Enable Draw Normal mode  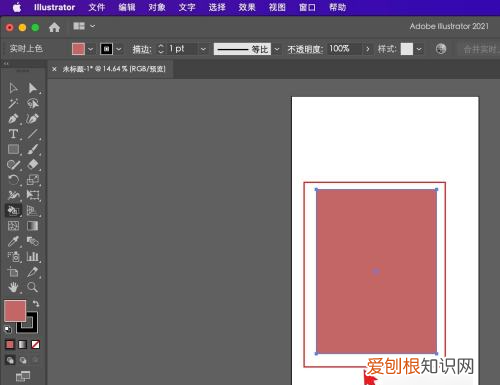click(10, 360)
